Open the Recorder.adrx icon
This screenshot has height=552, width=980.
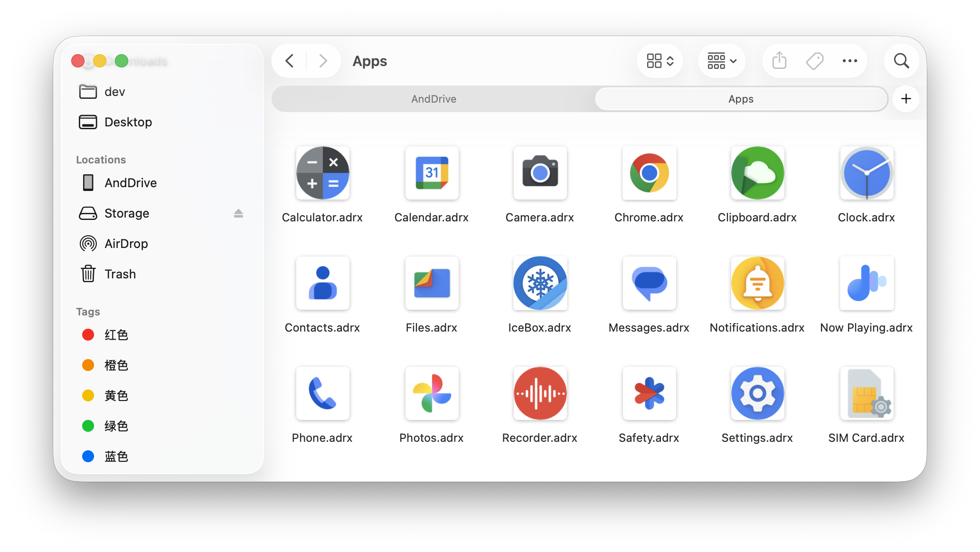pyautogui.click(x=540, y=393)
